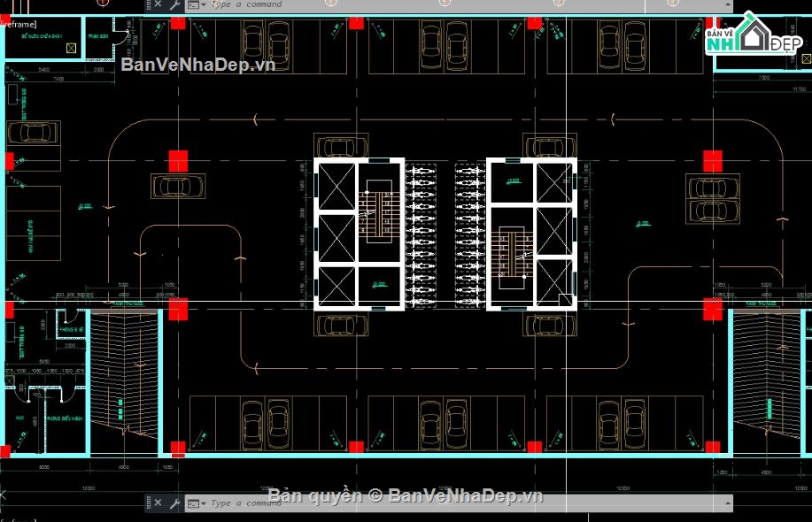Close the bottom command line with X

pos(157,503)
